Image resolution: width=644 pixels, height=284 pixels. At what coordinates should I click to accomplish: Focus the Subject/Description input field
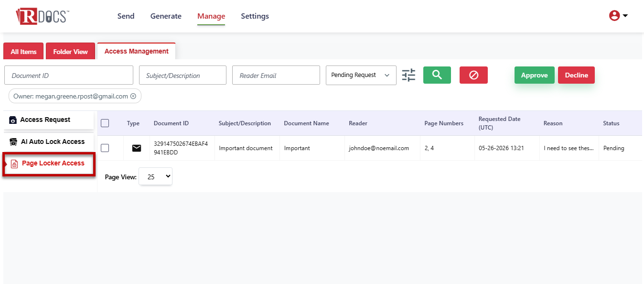[182, 75]
